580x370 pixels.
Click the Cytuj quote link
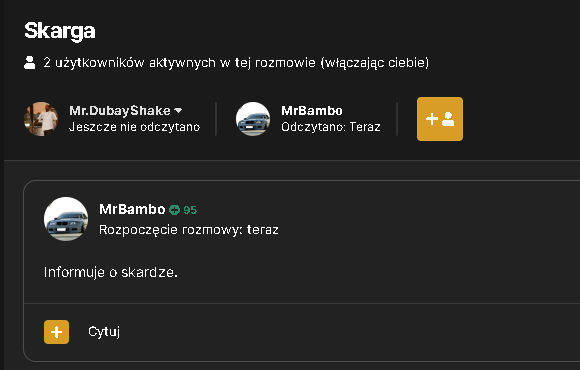pyautogui.click(x=104, y=332)
